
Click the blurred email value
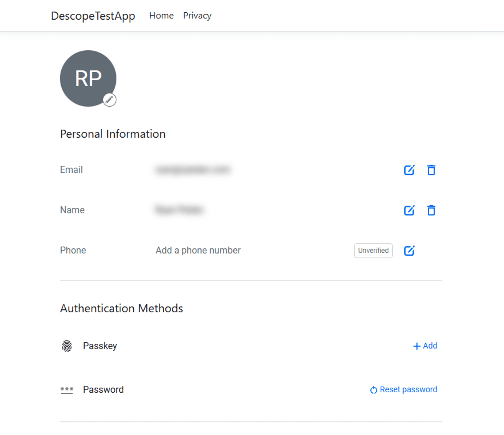pyautogui.click(x=193, y=170)
